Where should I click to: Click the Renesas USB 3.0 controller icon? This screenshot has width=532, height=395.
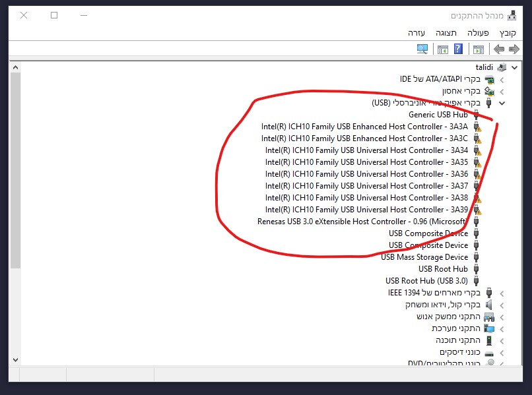(x=477, y=222)
